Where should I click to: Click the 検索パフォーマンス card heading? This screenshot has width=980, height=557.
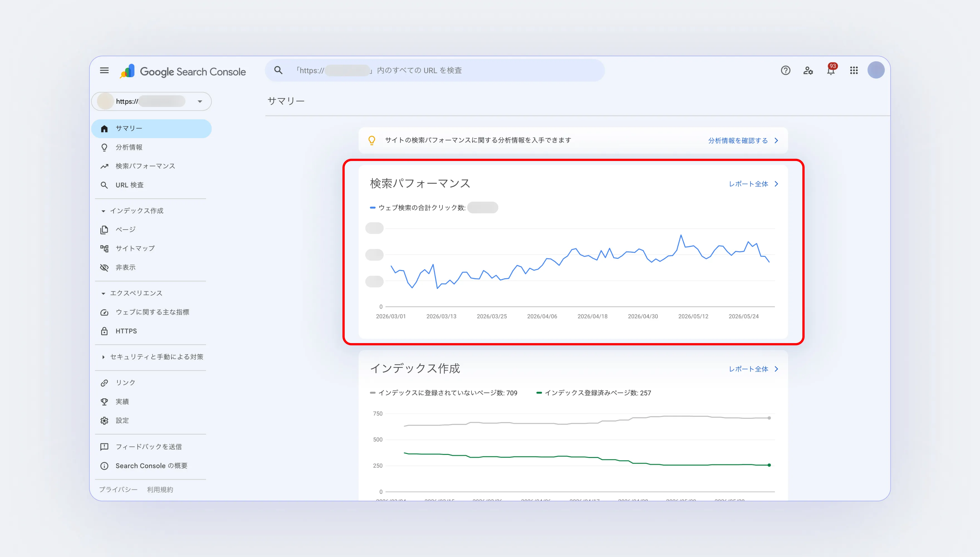point(420,184)
